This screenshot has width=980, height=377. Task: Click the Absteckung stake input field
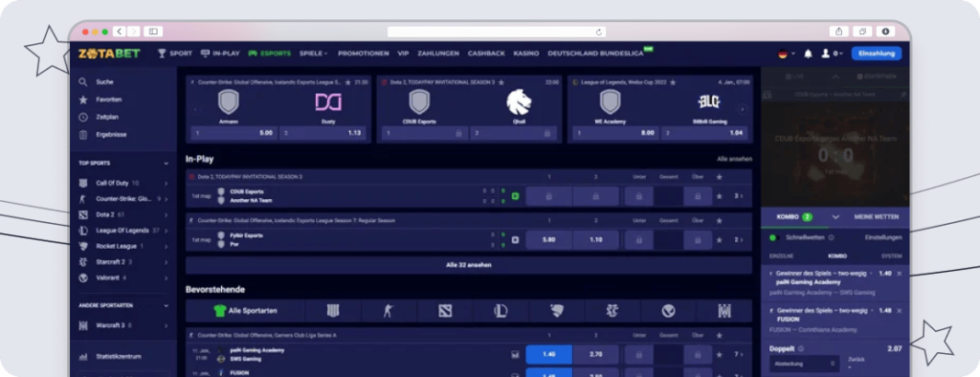[x=805, y=364]
